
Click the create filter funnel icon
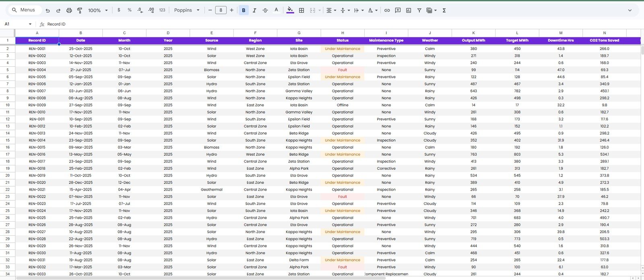[x=419, y=10]
